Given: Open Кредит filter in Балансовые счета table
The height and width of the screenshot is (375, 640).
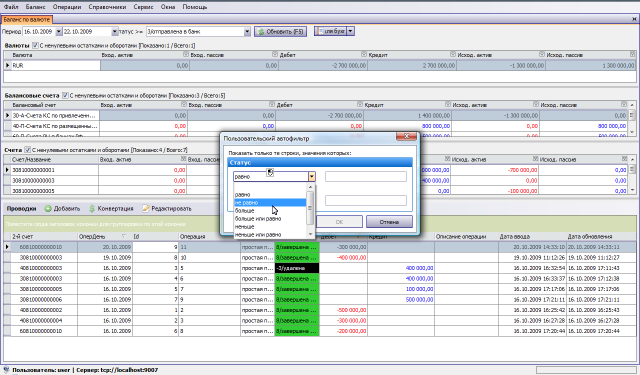Looking at the screenshot, I should point(448,104).
